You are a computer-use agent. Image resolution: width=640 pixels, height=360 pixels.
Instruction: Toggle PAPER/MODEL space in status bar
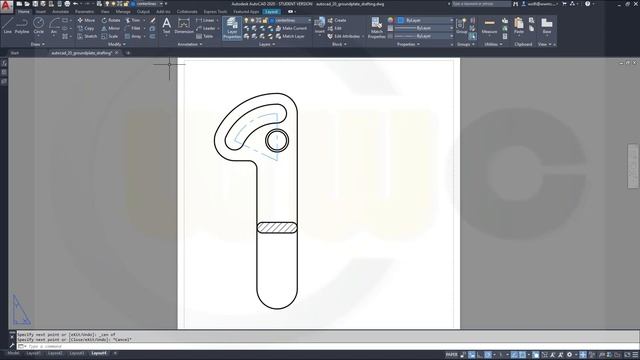[x=451, y=355]
